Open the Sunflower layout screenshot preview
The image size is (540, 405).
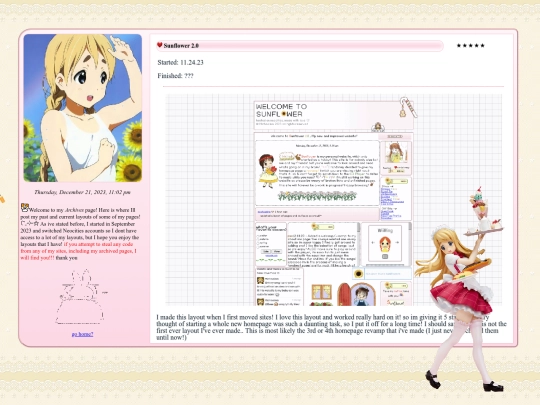click(x=333, y=200)
